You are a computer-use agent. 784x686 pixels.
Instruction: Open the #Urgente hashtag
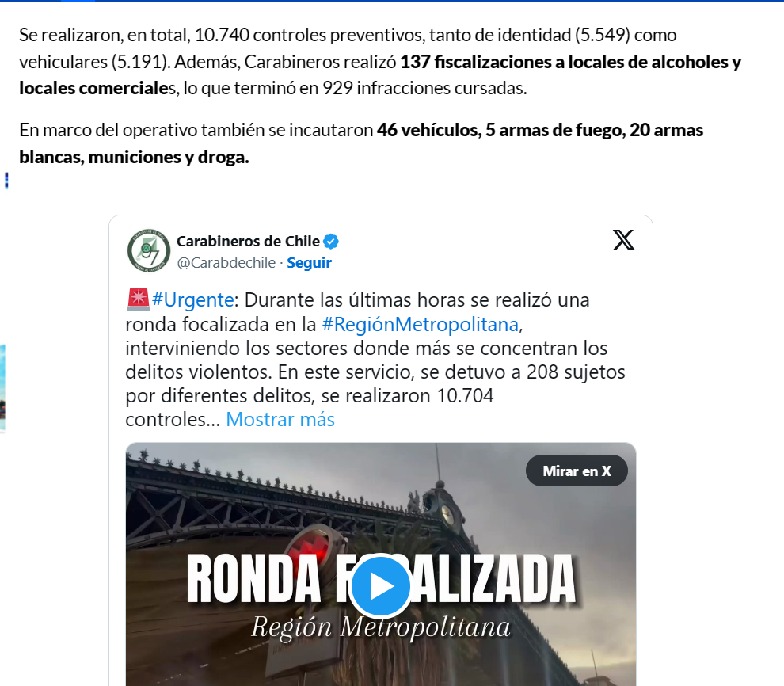[x=192, y=300]
